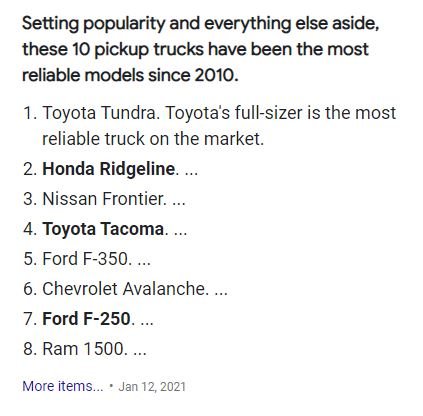Click the Jan 12, 2021 date text
Image resolution: width=423 pixels, height=416 pixels.
coord(152,386)
